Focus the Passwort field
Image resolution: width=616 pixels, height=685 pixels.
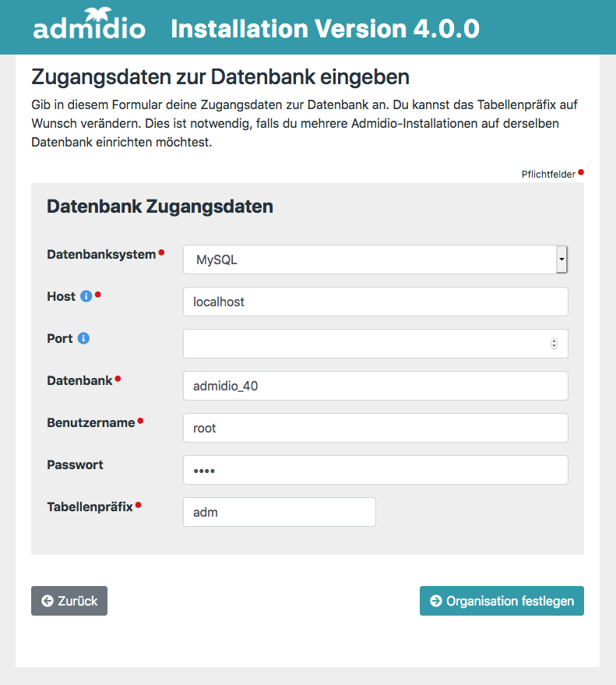click(x=375, y=470)
